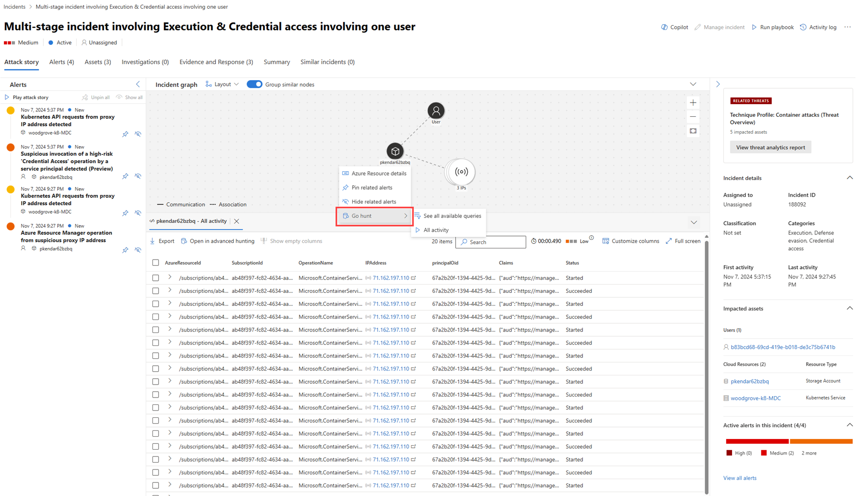Check the fourth activity row checkbox

click(x=156, y=317)
